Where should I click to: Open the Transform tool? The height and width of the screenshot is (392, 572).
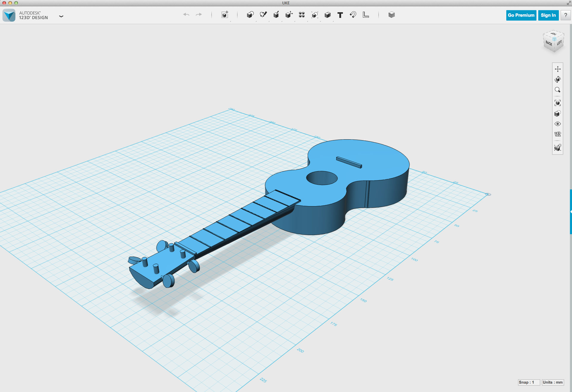pyautogui.click(x=225, y=15)
